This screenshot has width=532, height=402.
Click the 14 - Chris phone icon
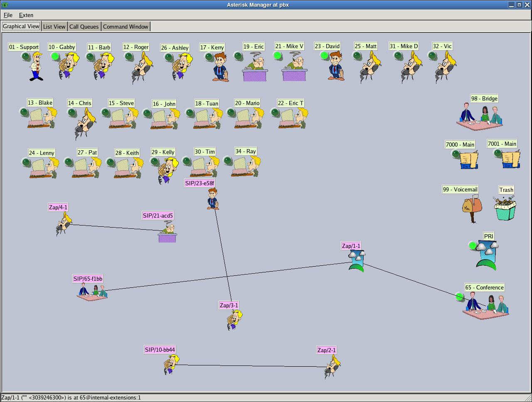(85, 124)
